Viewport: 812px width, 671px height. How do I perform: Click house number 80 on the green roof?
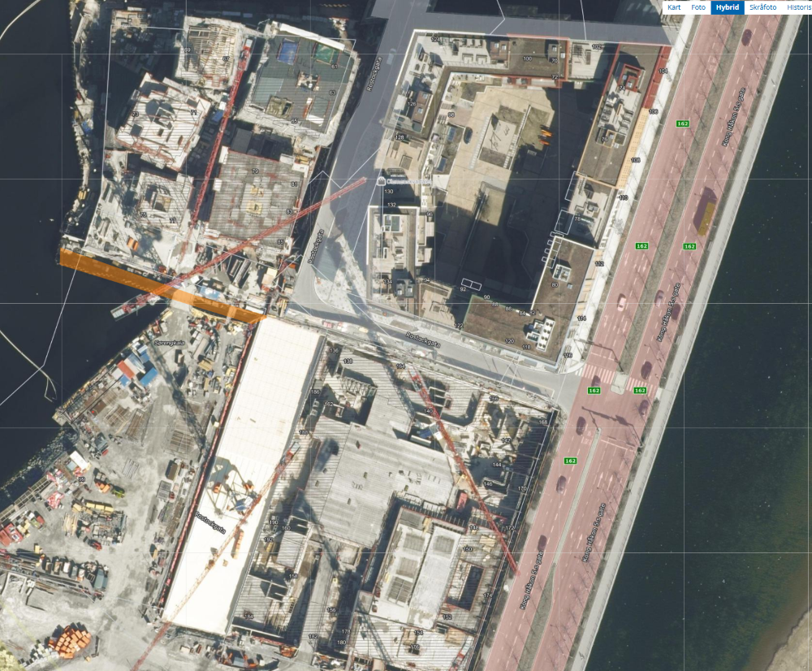pos(555,284)
